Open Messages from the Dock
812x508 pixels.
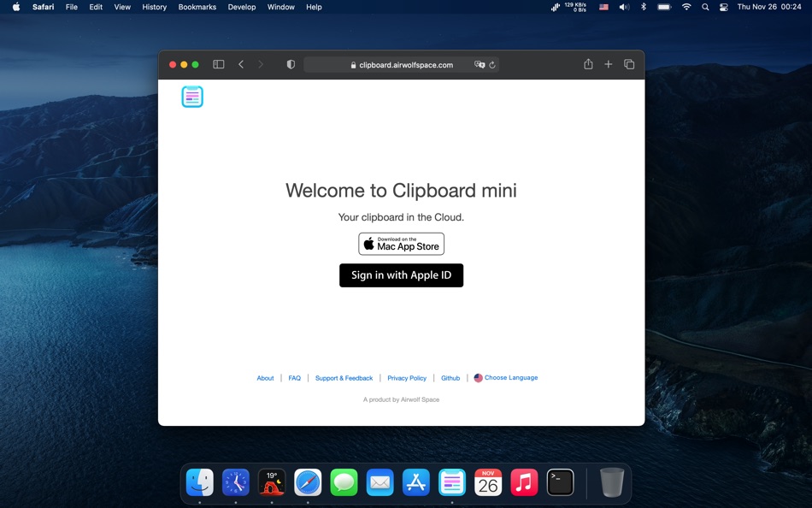(x=344, y=482)
